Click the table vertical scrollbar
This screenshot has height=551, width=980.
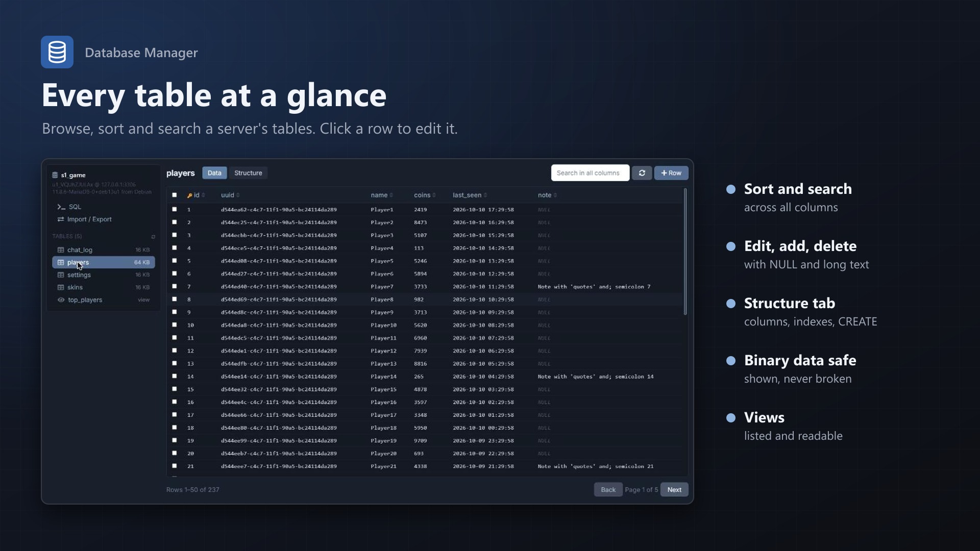point(685,252)
